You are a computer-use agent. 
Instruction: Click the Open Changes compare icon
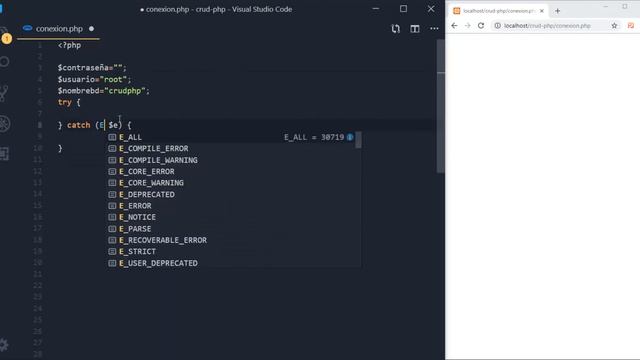click(396, 29)
